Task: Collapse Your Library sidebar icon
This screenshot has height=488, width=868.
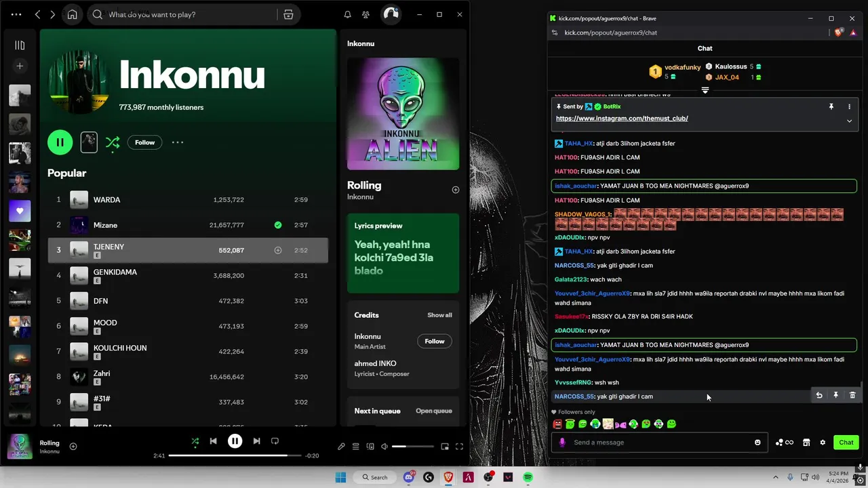Action: click(x=20, y=45)
